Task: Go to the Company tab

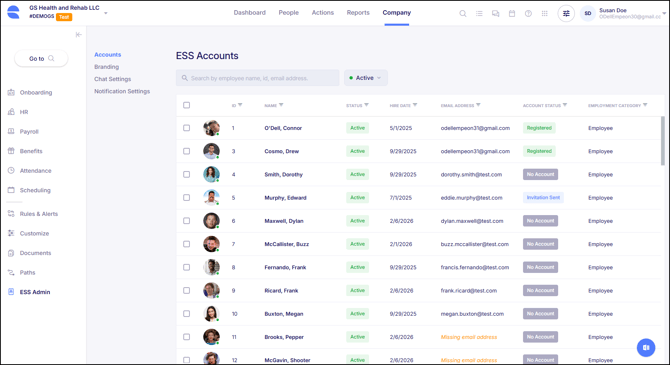Action: [x=397, y=13]
